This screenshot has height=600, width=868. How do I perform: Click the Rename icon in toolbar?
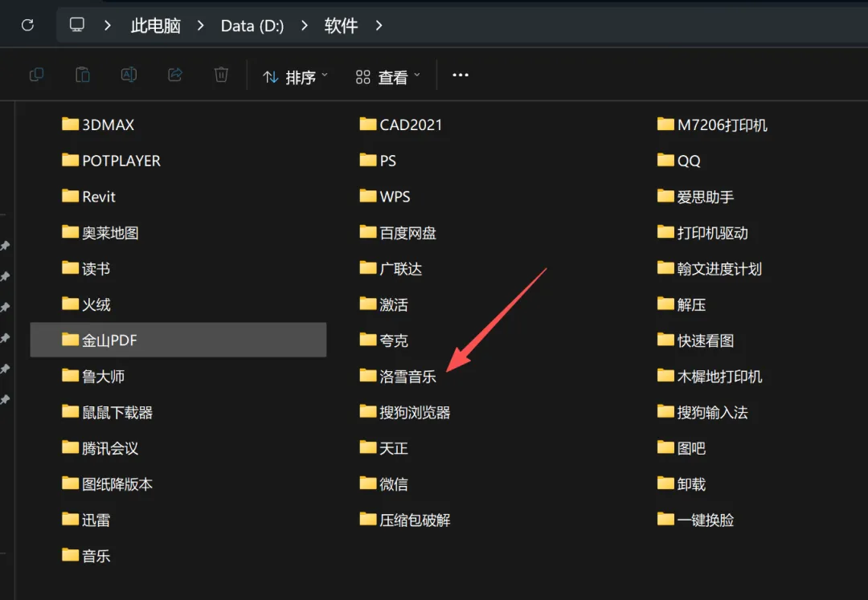click(x=129, y=75)
